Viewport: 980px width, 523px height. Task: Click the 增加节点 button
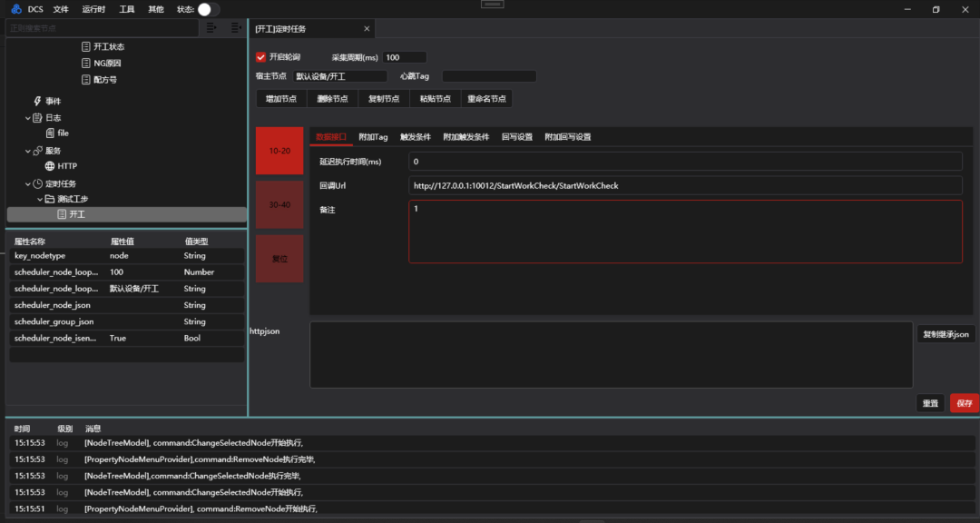(281, 99)
